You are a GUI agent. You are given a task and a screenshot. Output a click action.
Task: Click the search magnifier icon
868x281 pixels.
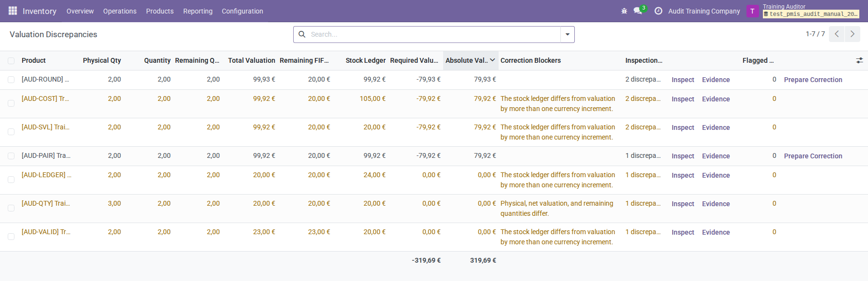click(302, 34)
